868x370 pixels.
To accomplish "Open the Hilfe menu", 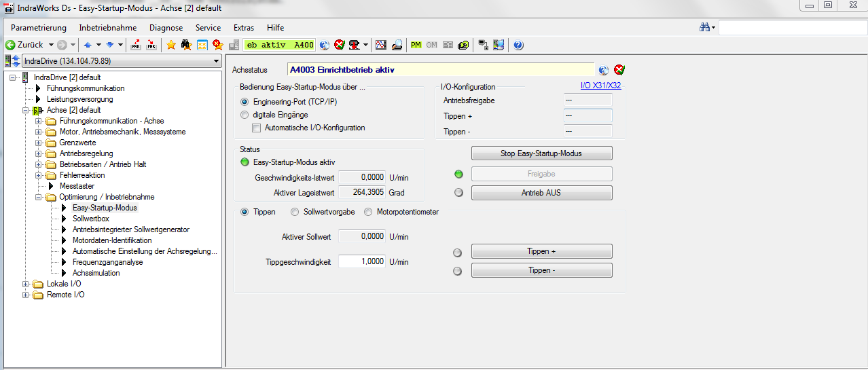I will (x=276, y=28).
